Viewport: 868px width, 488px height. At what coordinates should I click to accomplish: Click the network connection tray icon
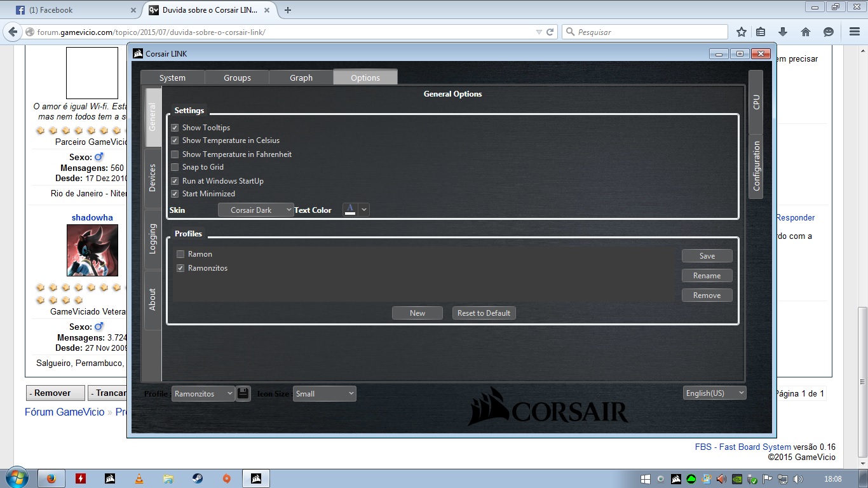point(783,479)
